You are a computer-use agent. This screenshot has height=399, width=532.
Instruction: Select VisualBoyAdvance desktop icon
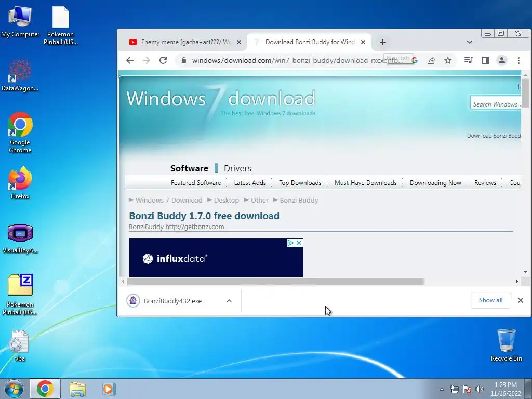tap(20, 239)
